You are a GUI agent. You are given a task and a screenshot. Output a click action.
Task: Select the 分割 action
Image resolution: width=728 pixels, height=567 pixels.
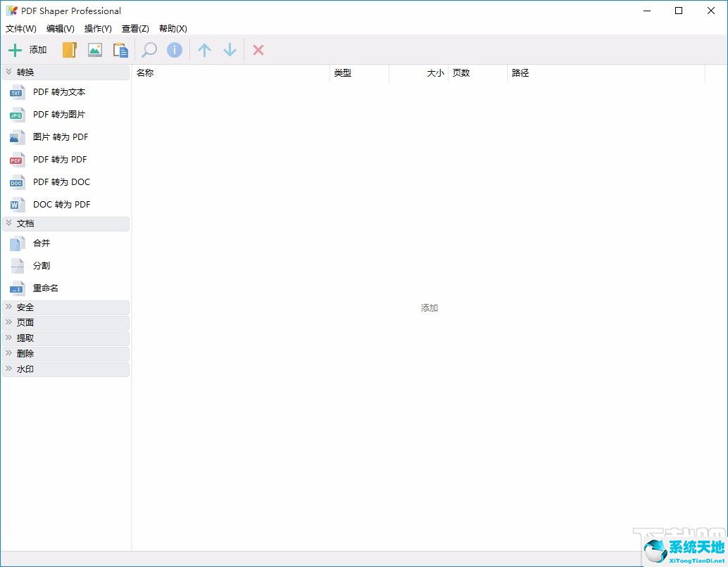[42, 266]
